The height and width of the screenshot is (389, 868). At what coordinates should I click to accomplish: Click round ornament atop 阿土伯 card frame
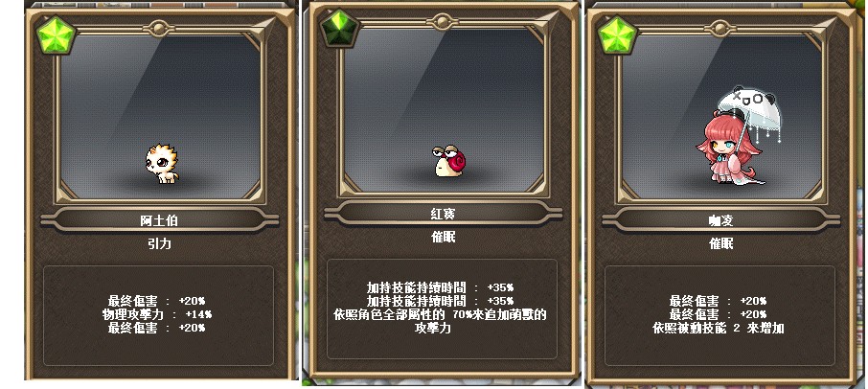(x=159, y=28)
